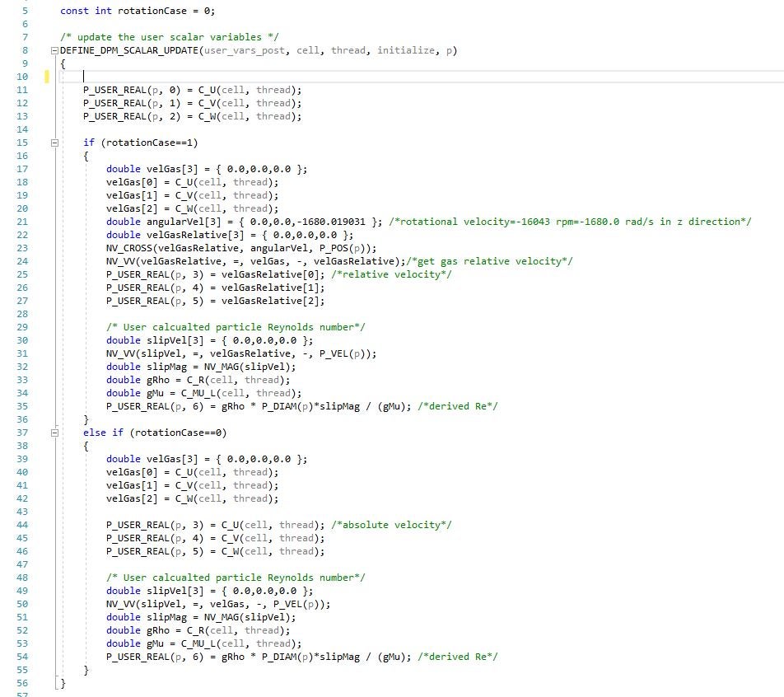Click 'P_USER_REAL(p, 0) = C_U(cell, thread);'

pos(193,90)
